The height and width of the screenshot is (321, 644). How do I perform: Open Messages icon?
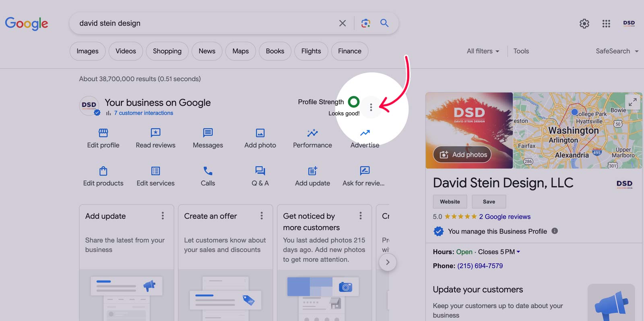pyautogui.click(x=208, y=133)
